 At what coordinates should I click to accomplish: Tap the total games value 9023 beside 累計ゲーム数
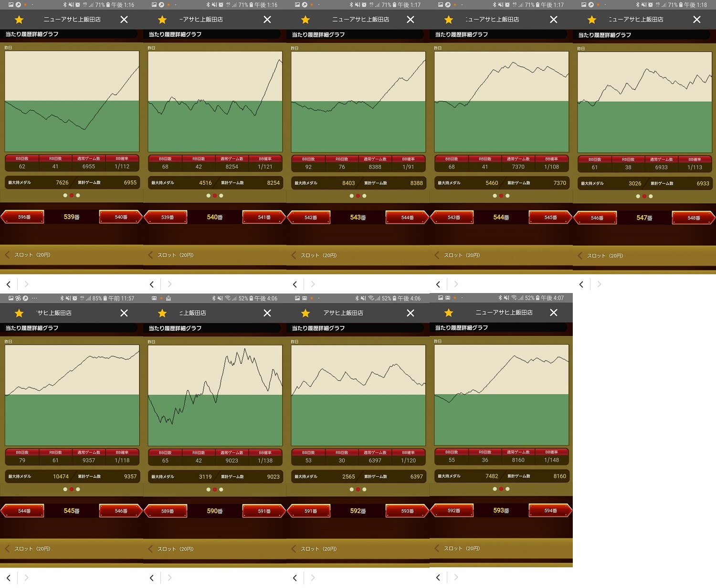tap(274, 477)
